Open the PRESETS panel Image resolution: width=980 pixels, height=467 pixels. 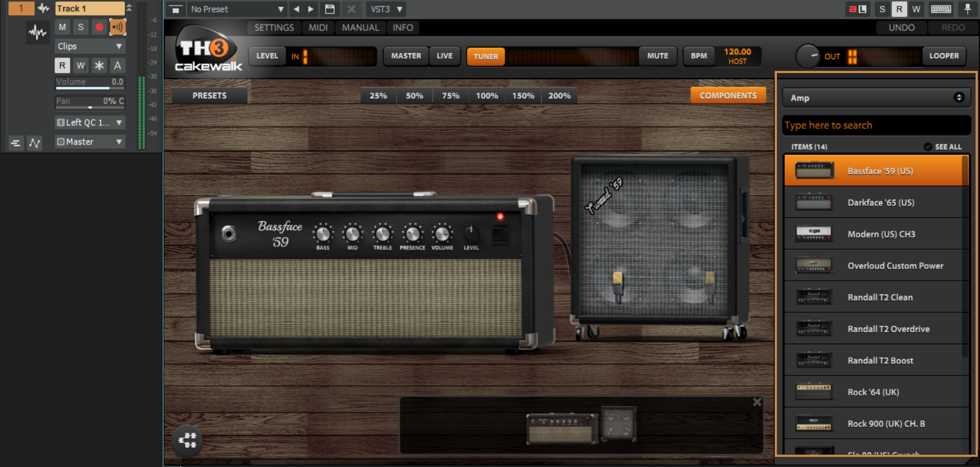pyautogui.click(x=209, y=96)
